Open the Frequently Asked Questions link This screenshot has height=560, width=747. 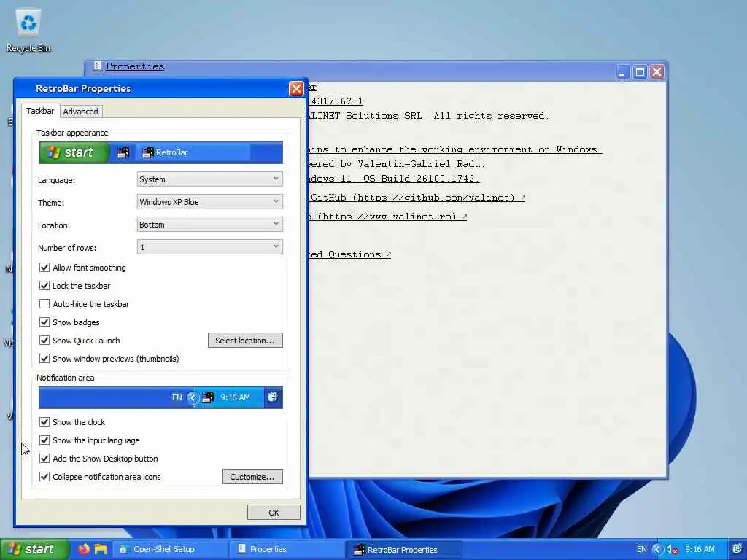[349, 254]
